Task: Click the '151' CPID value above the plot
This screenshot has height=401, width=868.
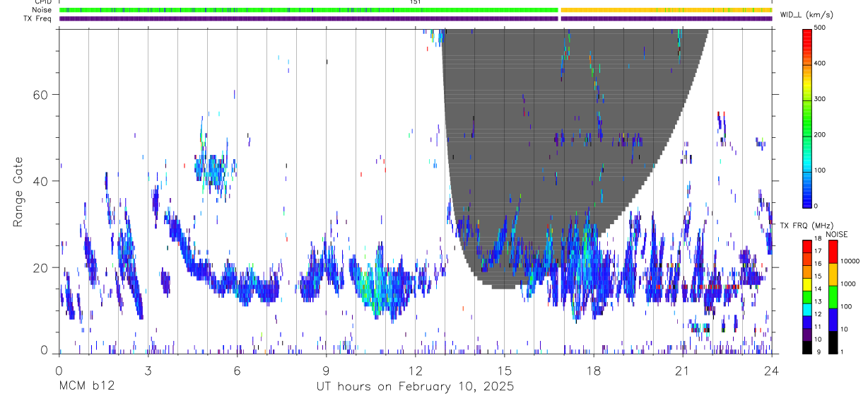Action: tap(416, 2)
